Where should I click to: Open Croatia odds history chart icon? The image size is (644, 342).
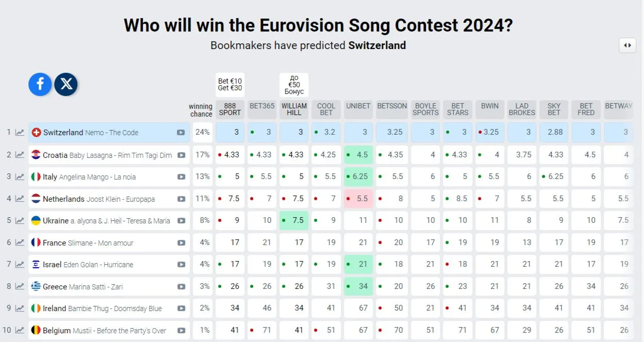click(20, 155)
